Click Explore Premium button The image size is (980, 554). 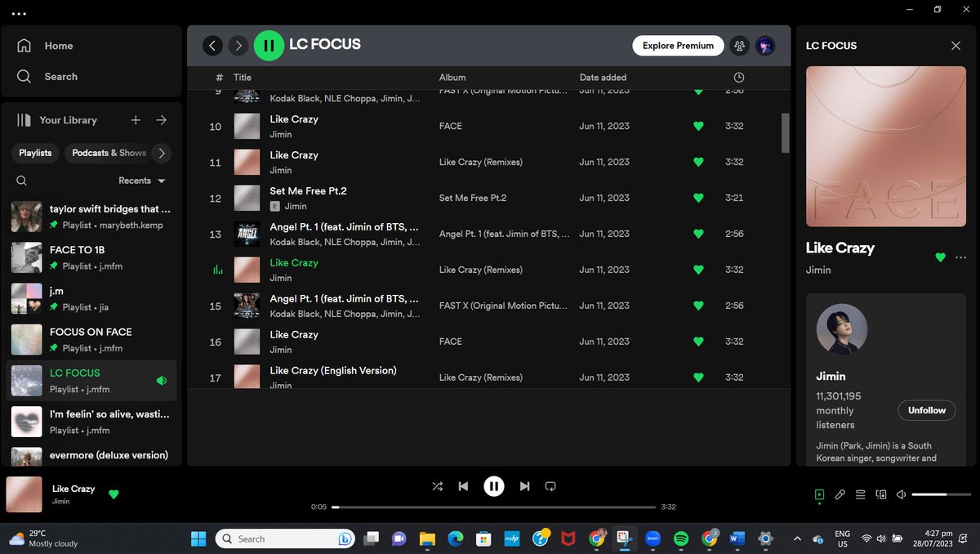click(x=678, y=46)
